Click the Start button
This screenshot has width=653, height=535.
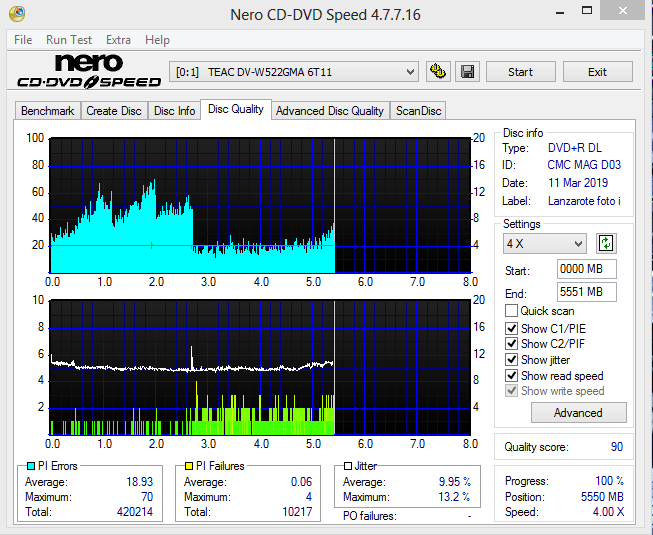(x=521, y=72)
